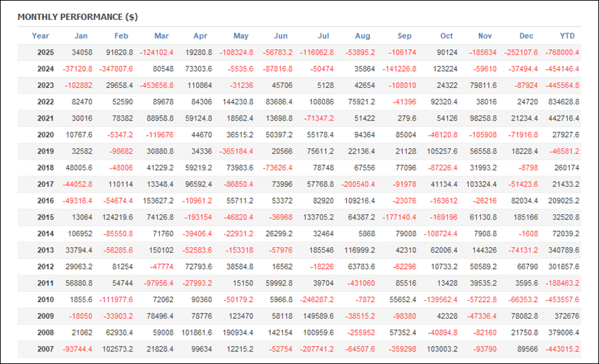Viewport: 599px width, 364px height.
Task: Click July 2013 value 185546
Action: click(x=321, y=251)
